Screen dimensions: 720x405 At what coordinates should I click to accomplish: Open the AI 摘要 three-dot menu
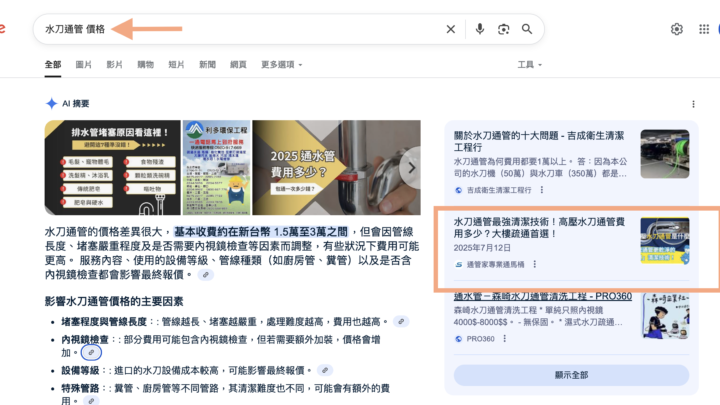click(693, 104)
